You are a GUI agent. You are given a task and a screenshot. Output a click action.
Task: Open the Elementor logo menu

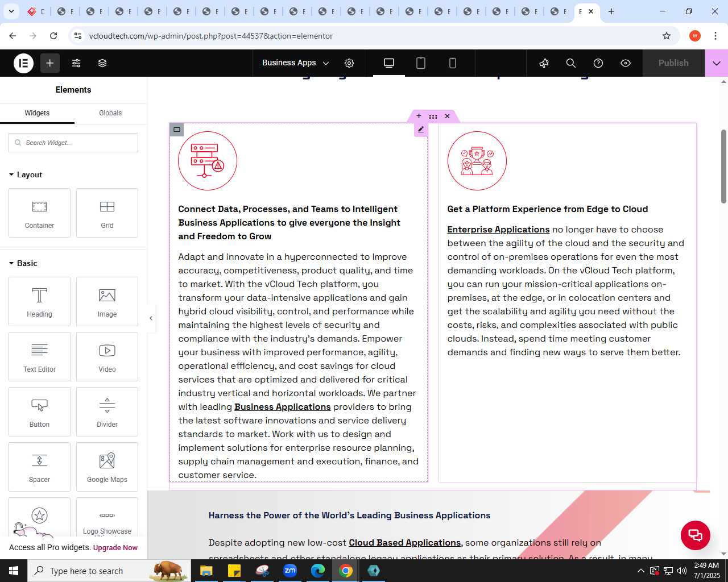tap(23, 63)
